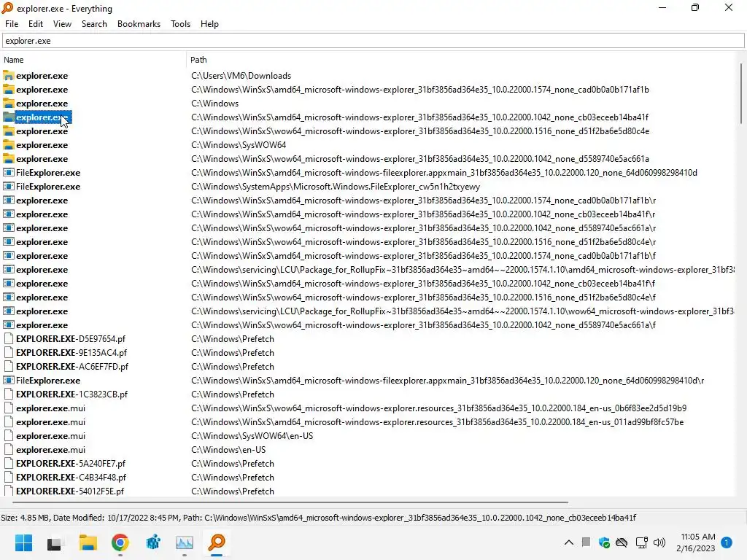747x560 pixels.
Task: Click the icon of explorer.exe.mui in SysWOW64\en-US
Action: point(9,436)
